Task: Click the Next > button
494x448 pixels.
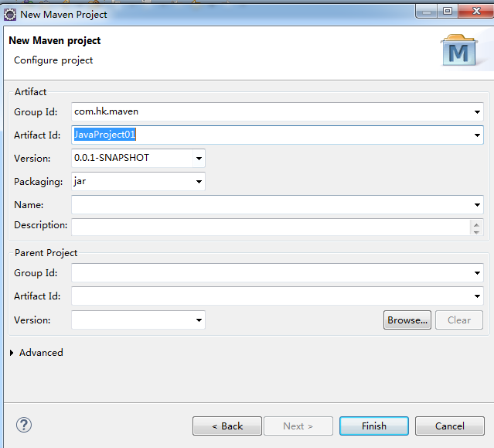Action: click(298, 426)
